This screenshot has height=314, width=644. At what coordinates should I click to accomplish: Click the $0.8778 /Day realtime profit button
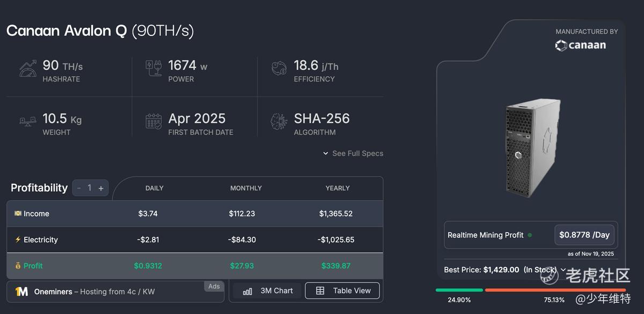[x=584, y=235]
